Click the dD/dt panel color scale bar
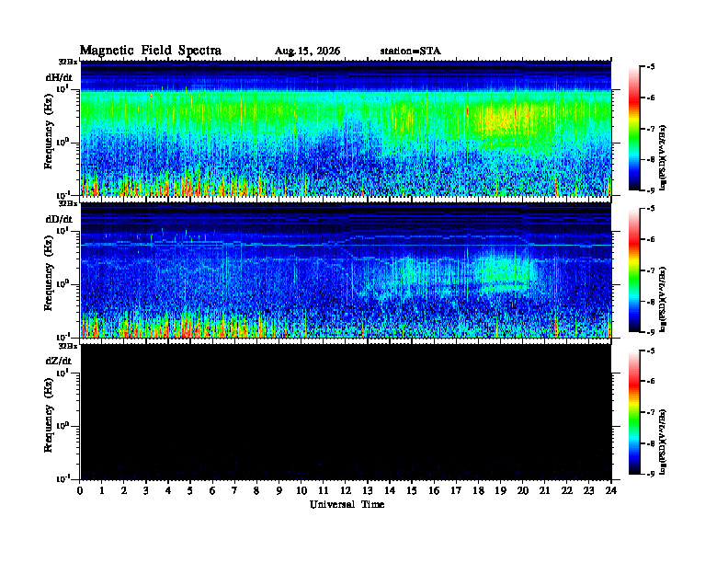 [x=634, y=270]
